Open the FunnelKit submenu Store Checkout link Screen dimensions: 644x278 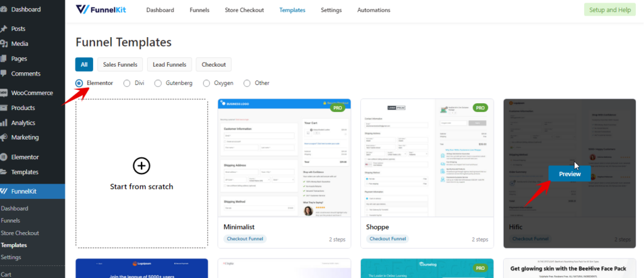coord(19,233)
